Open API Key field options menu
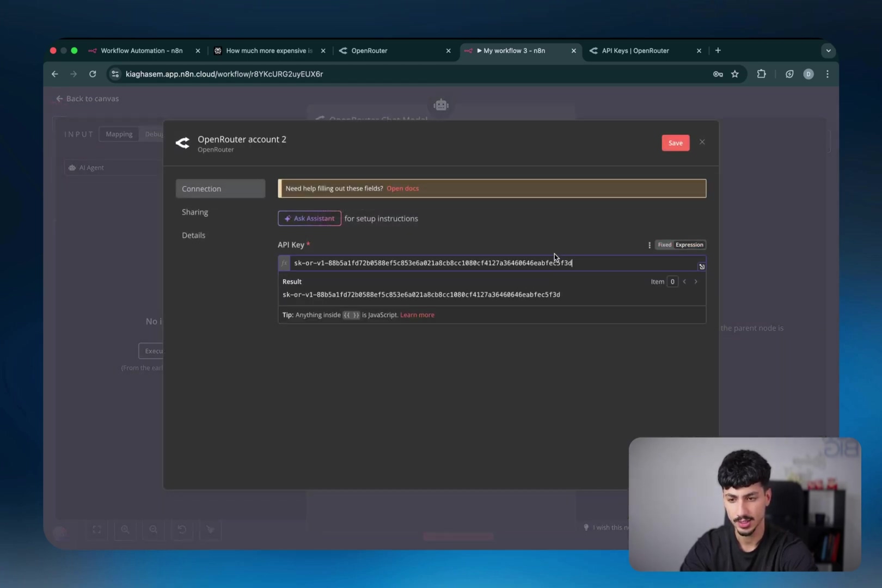Viewport: 882px width, 588px height. [x=649, y=245]
